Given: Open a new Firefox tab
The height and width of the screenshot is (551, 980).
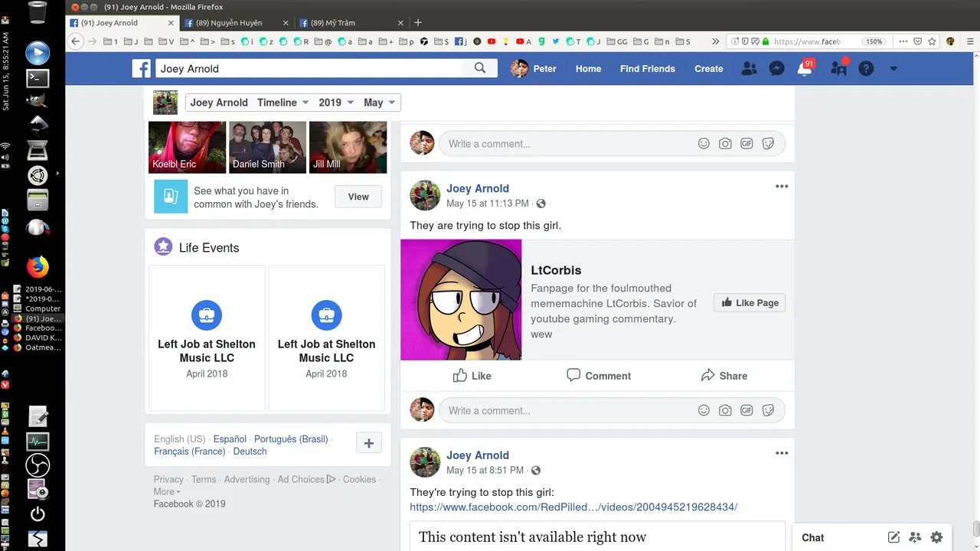Looking at the screenshot, I should tap(418, 23).
